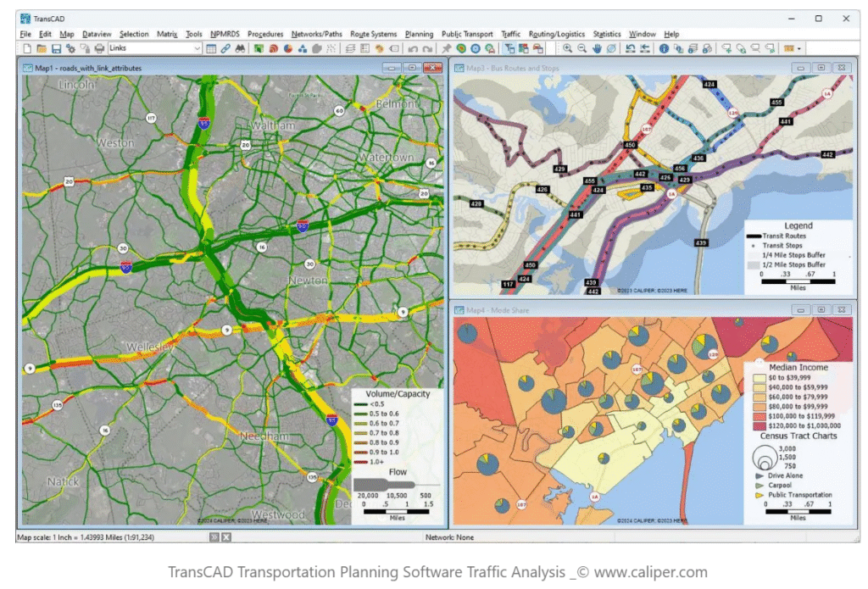Click the status bar double-arrow icon
868x589 pixels.
(214, 537)
